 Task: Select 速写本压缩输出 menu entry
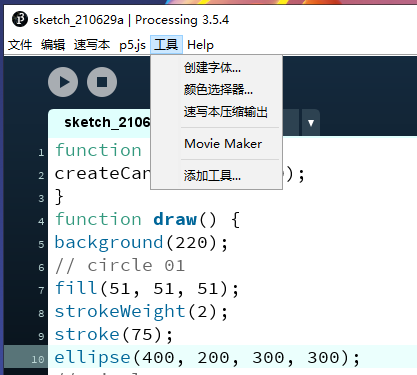point(216,112)
